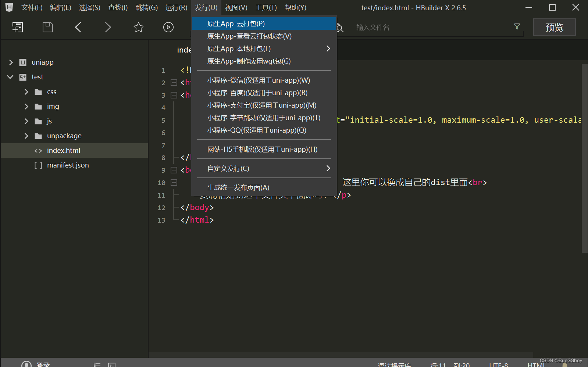The image size is (588, 367).
Task: Click the save file icon
Action: click(48, 27)
